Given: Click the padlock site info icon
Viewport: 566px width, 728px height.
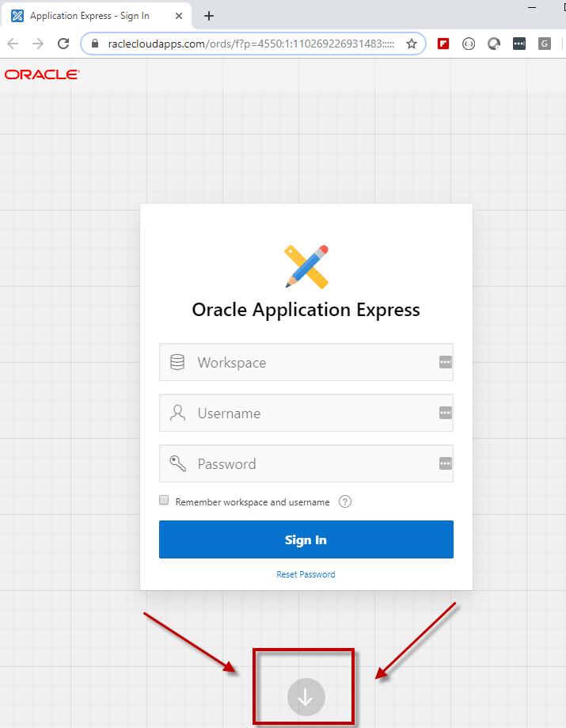Looking at the screenshot, I should coord(95,44).
